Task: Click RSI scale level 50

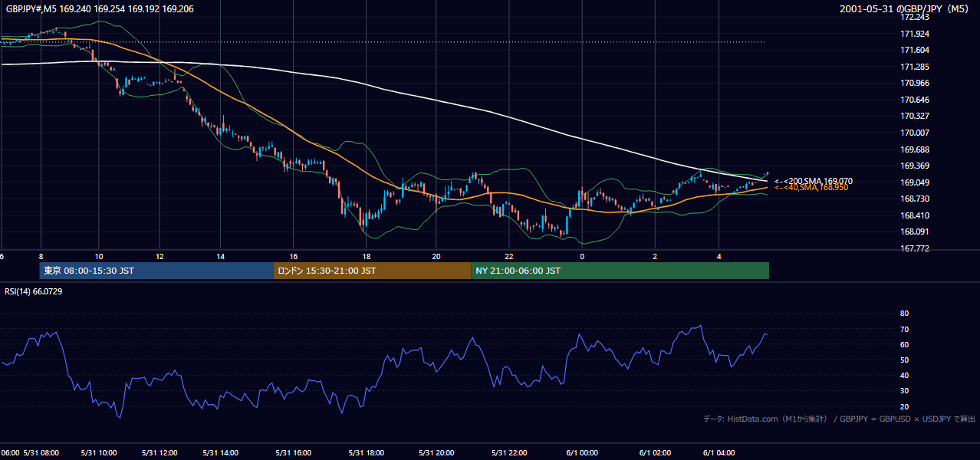Action: [904, 360]
